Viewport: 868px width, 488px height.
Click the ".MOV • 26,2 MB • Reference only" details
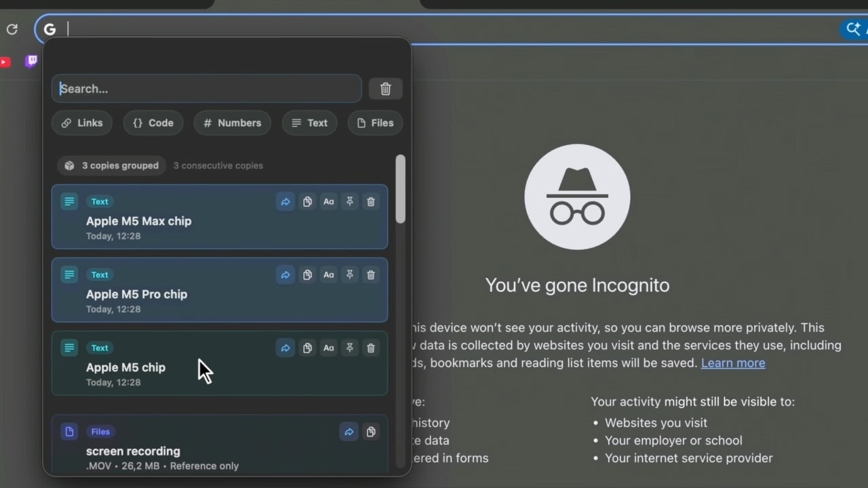tap(163, 466)
